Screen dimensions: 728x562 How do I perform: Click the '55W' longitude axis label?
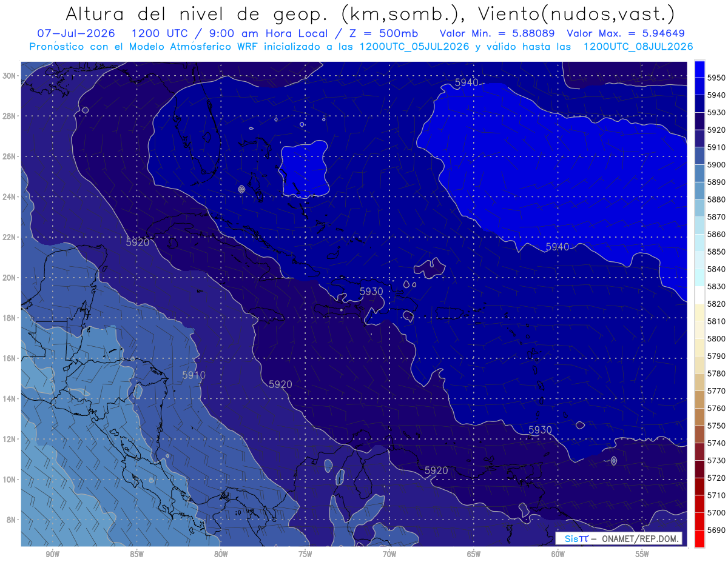pos(642,555)
